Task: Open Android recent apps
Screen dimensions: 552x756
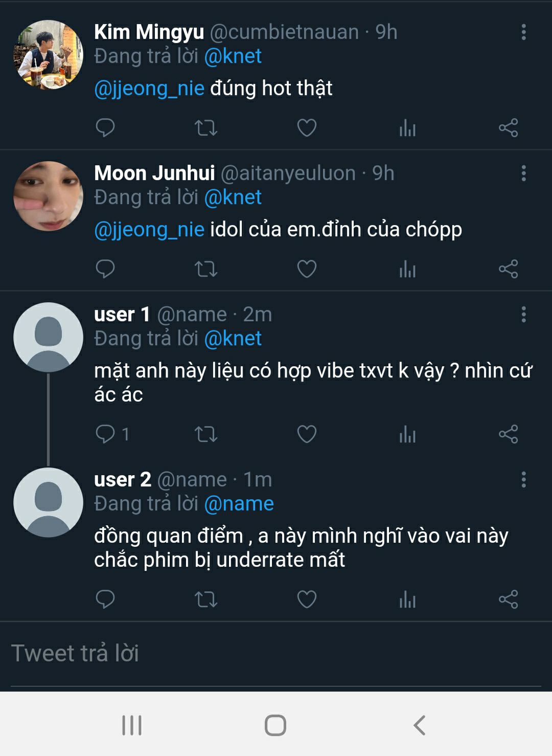Action: 132,725
